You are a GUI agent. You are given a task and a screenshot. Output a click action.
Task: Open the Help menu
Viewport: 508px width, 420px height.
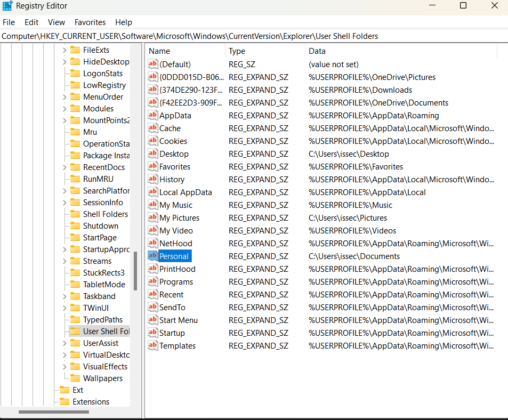[124, 22]
